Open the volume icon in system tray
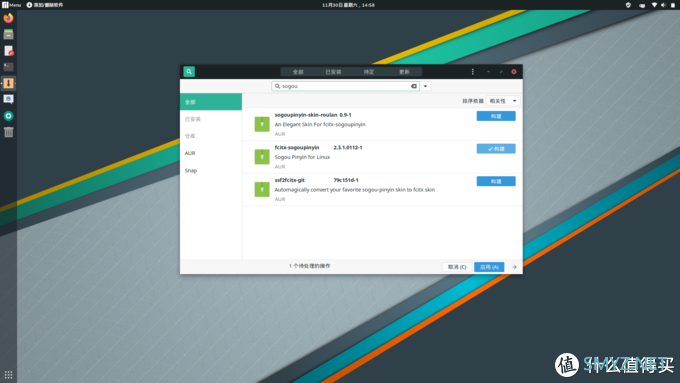The height and width of the screenshot is (383, 680). pyautogui.click(x=663, y=5)
